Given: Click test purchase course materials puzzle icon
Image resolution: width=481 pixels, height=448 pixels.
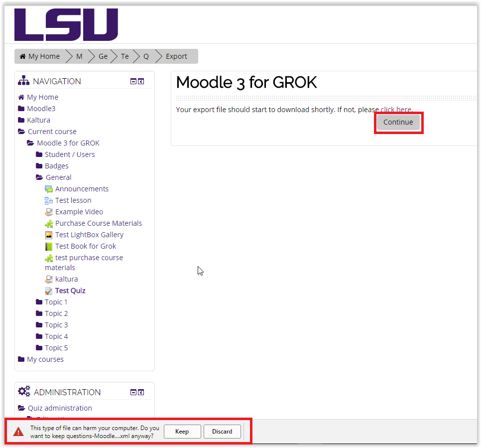Looking at the screenshot, I should pyautogui.click(x=49, y=258).
